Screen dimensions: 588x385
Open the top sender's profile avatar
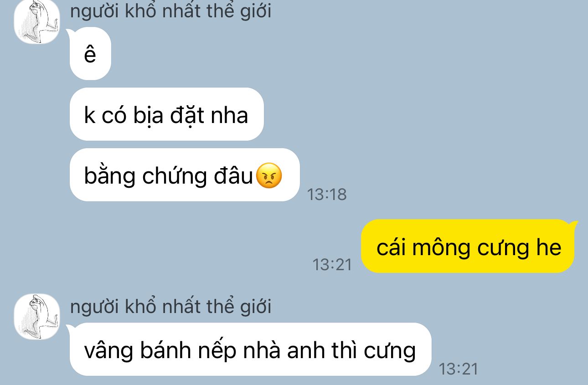37,21
